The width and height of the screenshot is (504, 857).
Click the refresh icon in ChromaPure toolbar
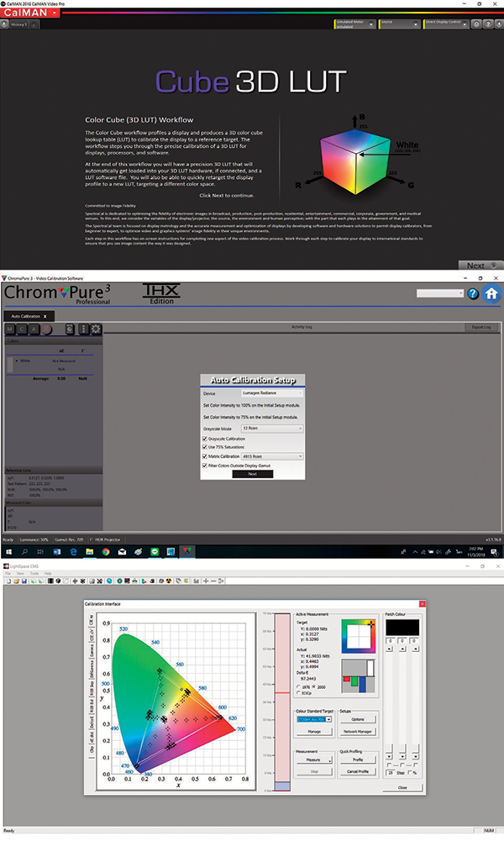[x=70, y=329]
